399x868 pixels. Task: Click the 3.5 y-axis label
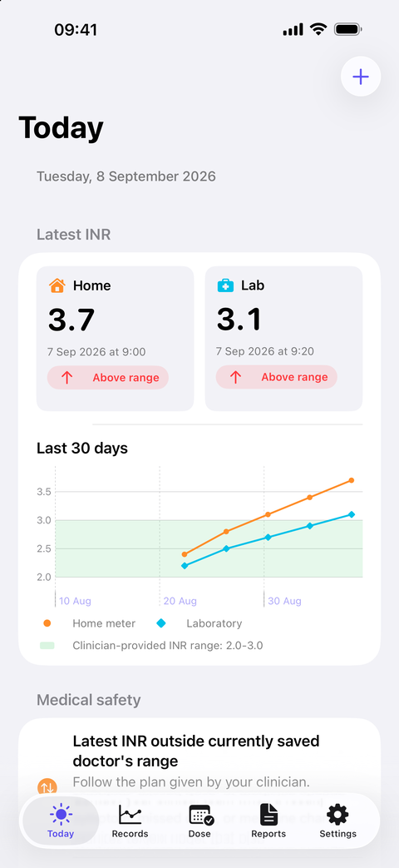coord(44,492)
